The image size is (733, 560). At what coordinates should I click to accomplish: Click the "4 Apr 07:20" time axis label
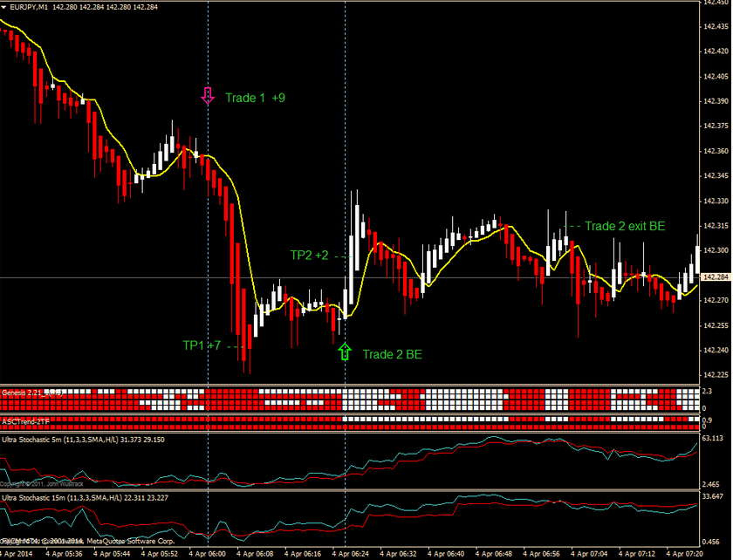(684, 554)
